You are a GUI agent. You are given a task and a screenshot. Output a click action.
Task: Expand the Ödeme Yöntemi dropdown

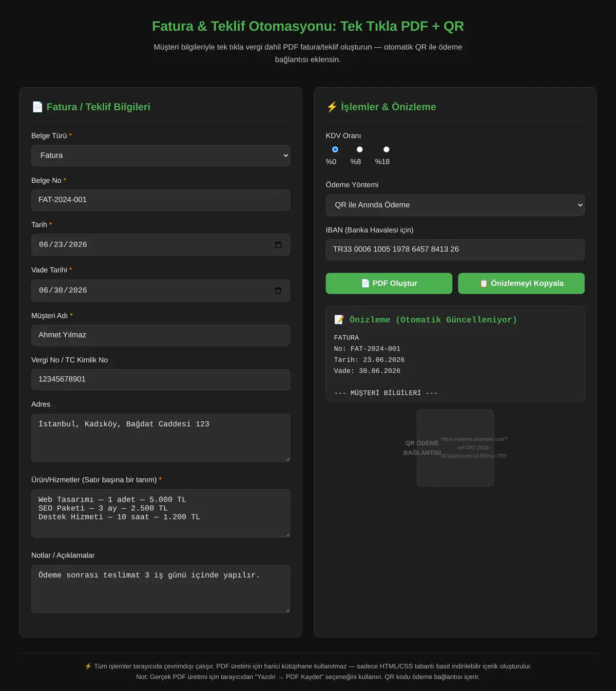pyautogui.click(x=455, y=205)
